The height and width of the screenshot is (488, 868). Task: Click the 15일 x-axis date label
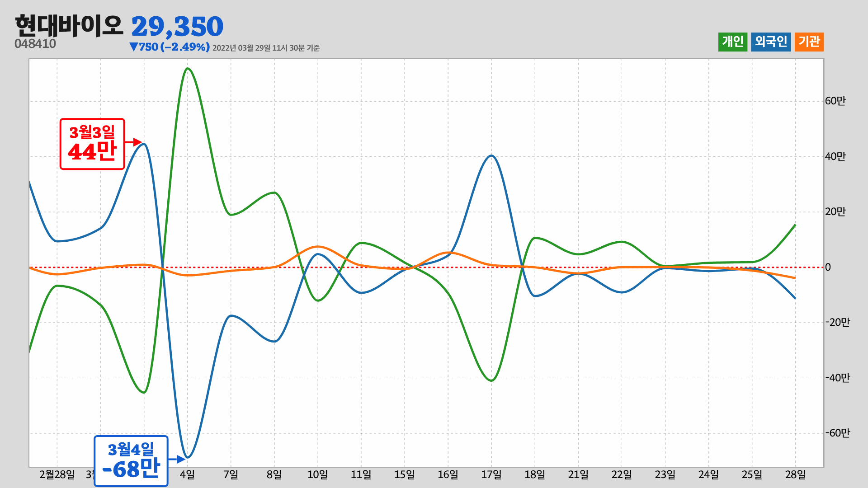coord(404,475)
